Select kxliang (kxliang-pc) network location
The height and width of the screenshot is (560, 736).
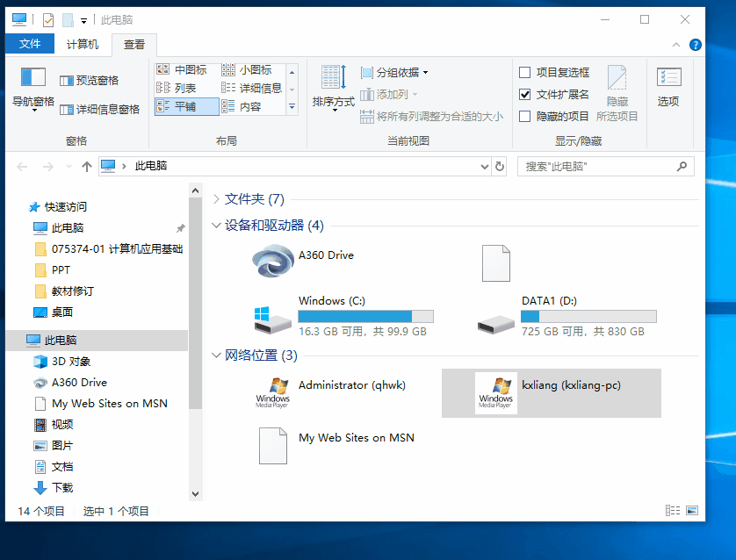coord(551,393)
